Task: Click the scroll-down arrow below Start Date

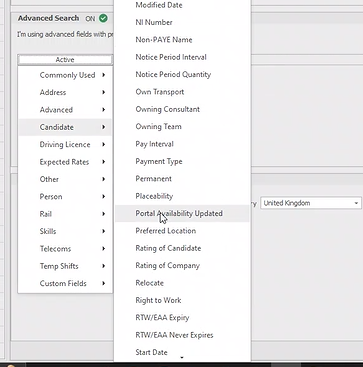Action: [x=182, y=358]
